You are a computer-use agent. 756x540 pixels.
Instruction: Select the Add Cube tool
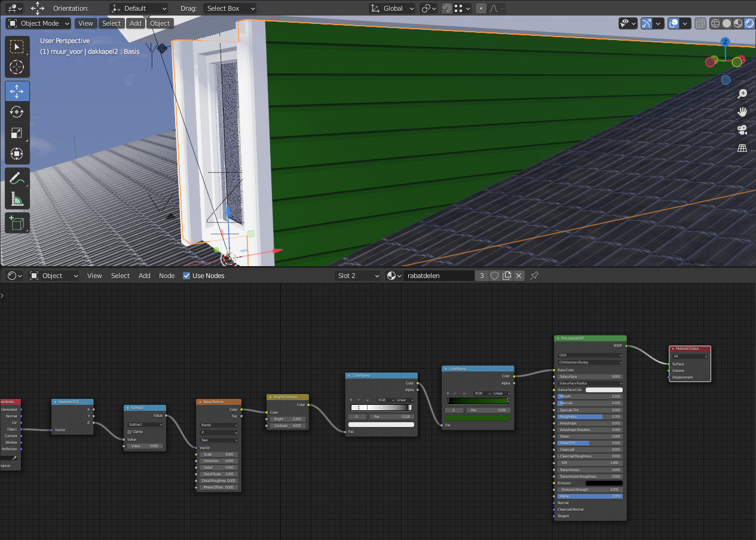17,223
